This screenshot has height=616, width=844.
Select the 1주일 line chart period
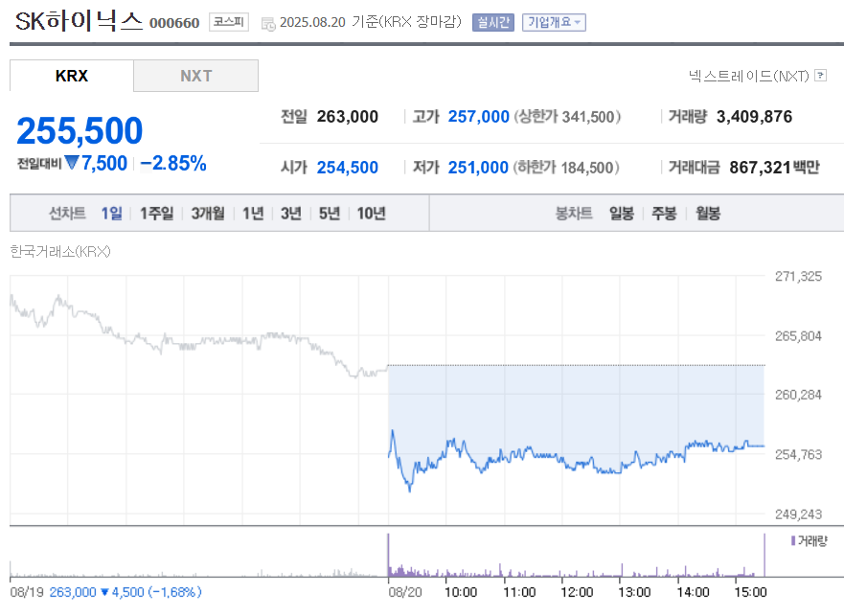tap(157, 214)
